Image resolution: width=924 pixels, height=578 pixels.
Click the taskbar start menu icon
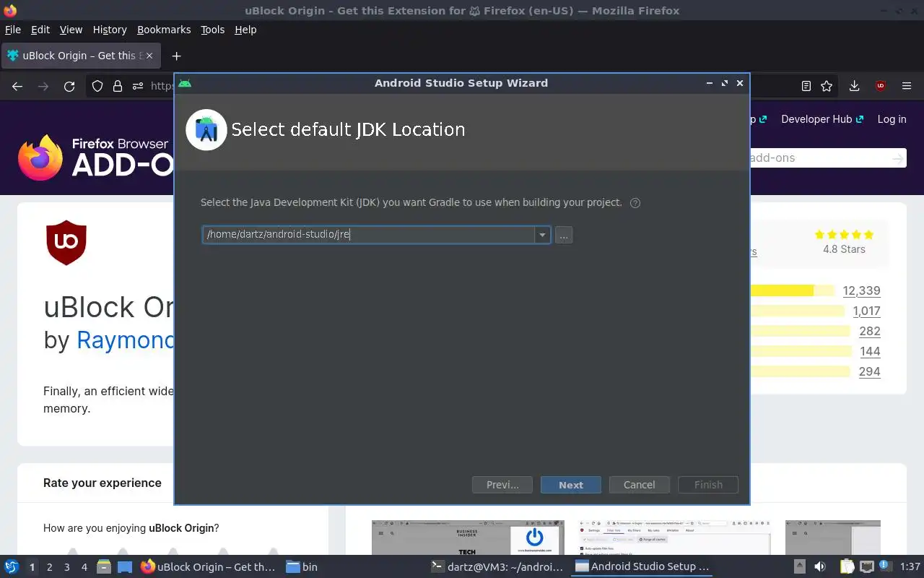click(x=12, y=567)
